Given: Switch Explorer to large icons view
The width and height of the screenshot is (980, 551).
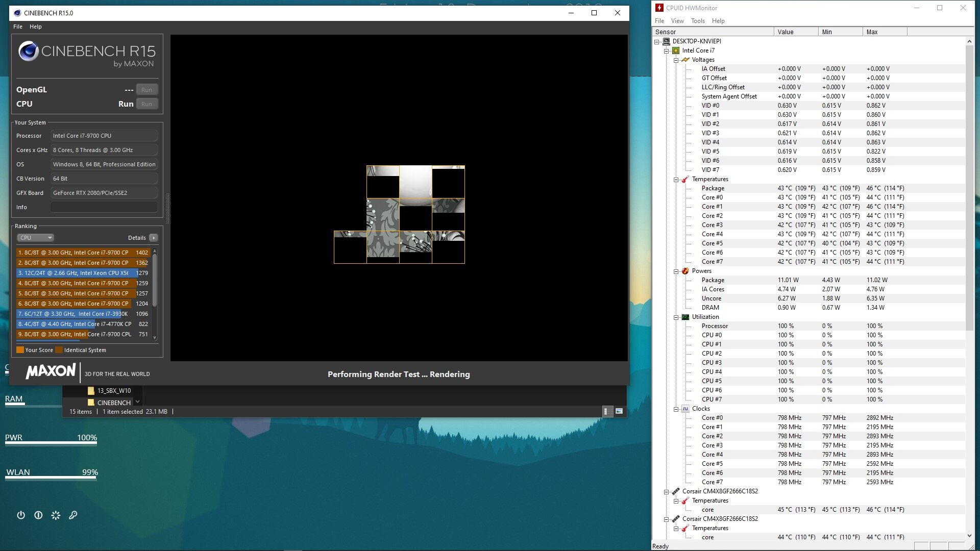Looking at the screenshot, I should click(619, 411).
